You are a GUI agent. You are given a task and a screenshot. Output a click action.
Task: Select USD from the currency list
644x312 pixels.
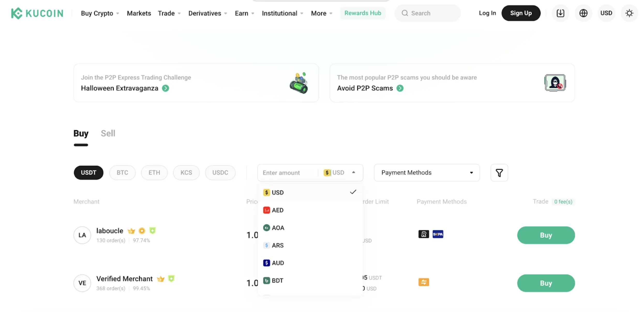310,192
